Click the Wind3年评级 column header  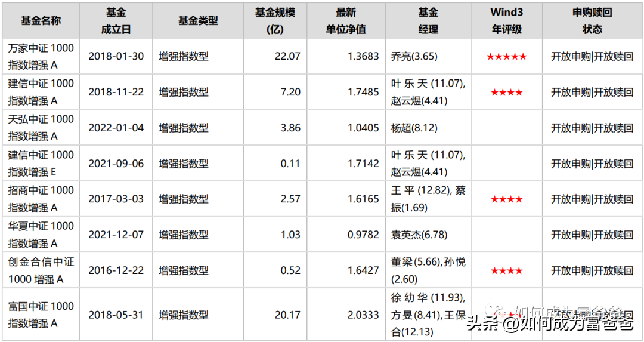[506, 21]
